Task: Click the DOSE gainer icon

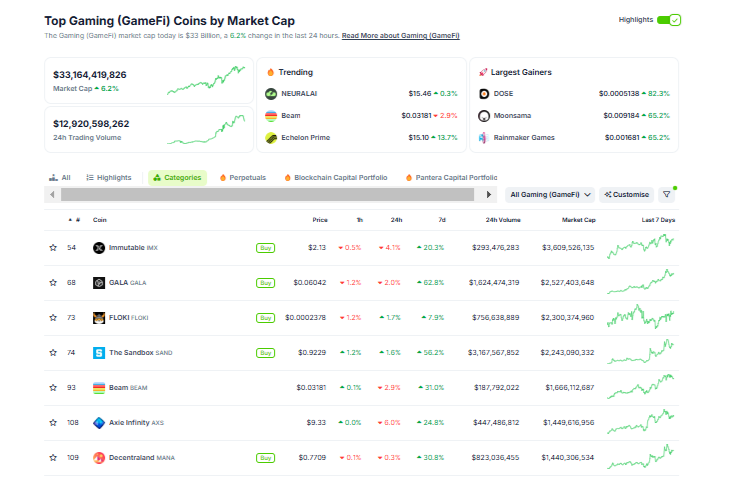Action: tap(484, 94)
